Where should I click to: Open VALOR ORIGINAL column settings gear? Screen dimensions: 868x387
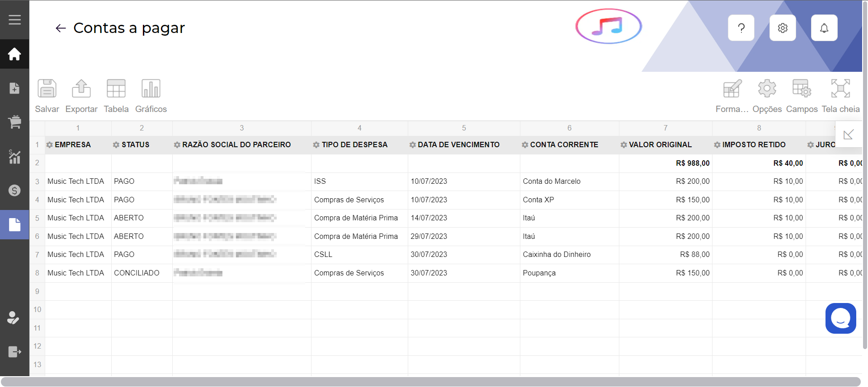coord(624,145)
